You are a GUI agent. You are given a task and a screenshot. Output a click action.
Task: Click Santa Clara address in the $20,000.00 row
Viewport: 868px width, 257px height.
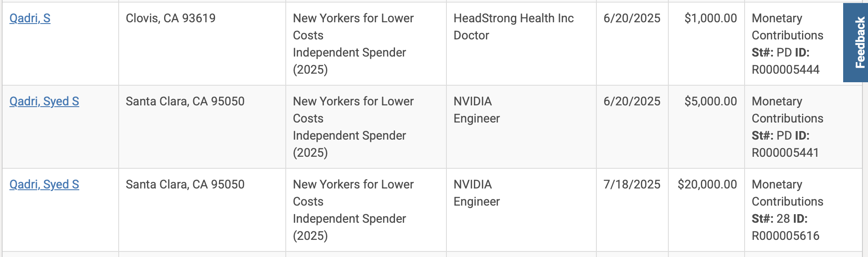(x=185, y=185)
